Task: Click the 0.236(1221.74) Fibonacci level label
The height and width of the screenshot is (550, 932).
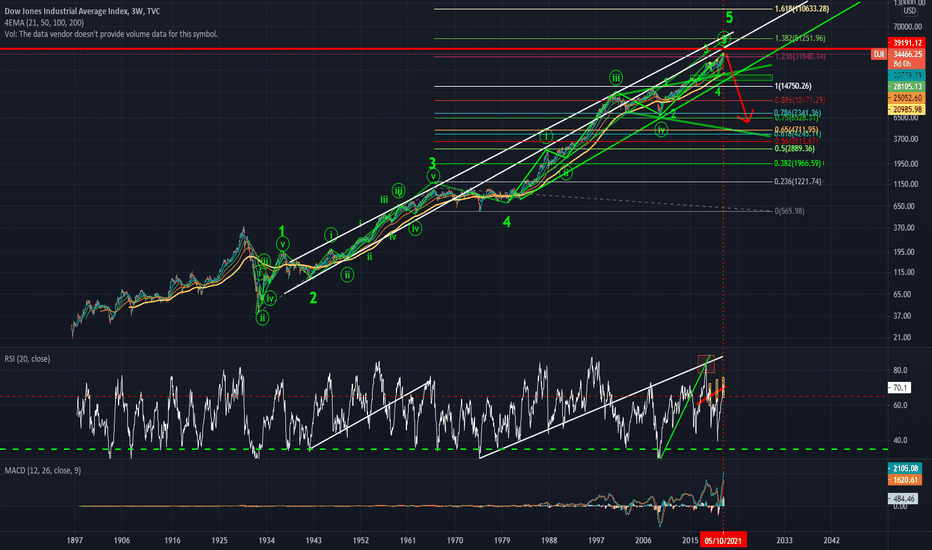Action: 798,181
